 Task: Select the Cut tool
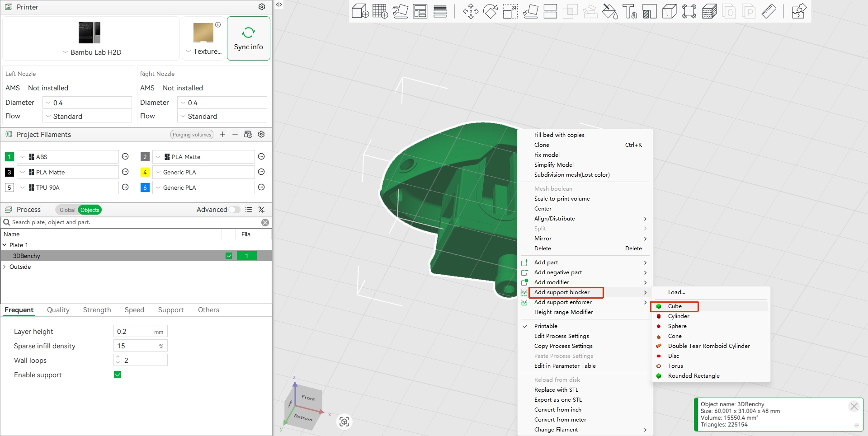(x=550, y=11)
